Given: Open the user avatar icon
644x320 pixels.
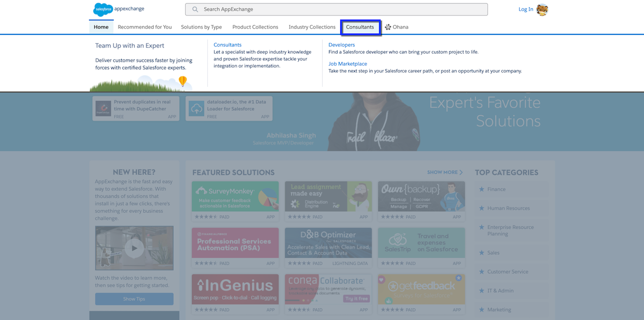Looking at the screenshot, I should pos(542,9).
